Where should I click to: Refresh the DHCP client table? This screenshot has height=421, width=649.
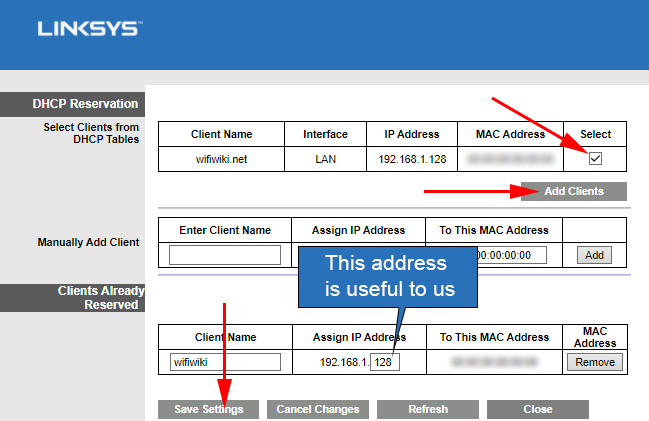(427, 409)
